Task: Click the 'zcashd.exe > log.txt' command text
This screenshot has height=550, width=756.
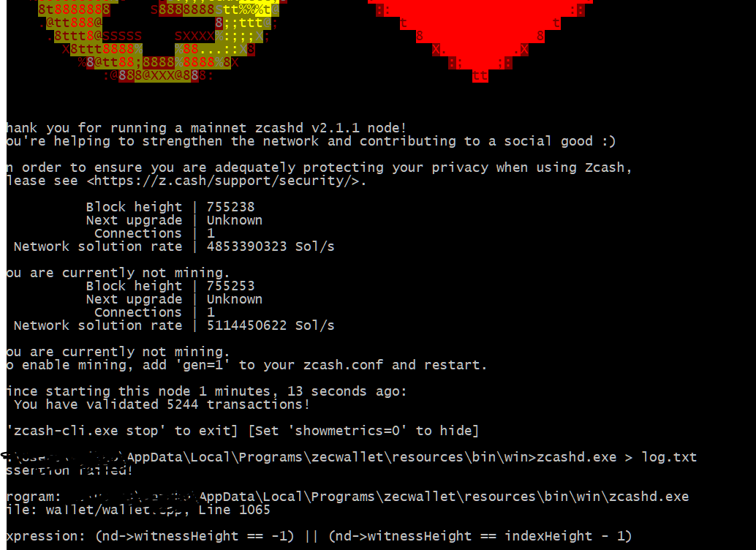Action: click(x=616, y=457)
